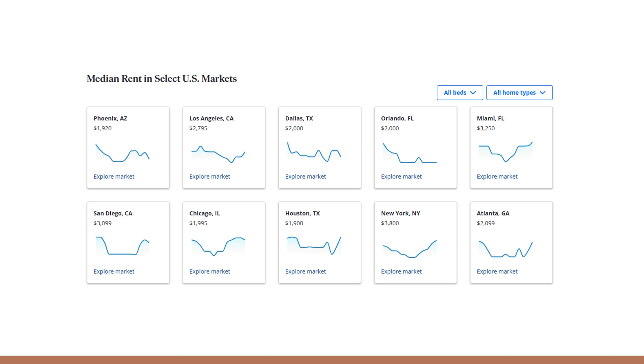Expand the chevron next to All beds
This screenshot has height=364, width=644.
(x=474, y=93)
